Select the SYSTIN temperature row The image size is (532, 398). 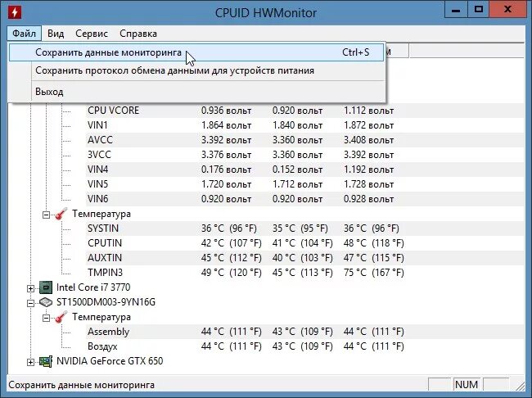tap(304, 228)
